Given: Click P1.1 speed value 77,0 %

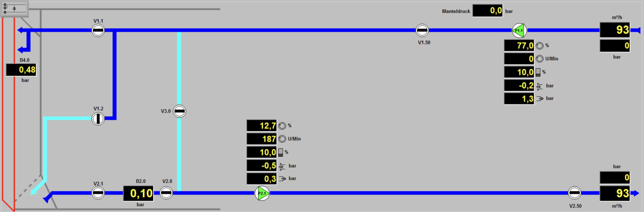Looking at the screenshot, I should pyautogui.click(x=519, y=46).
